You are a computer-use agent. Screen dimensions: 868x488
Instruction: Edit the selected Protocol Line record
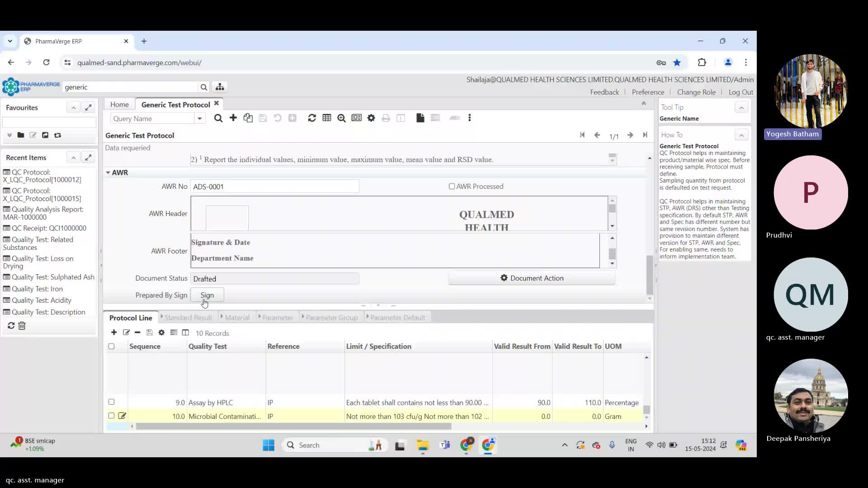(126, 333)
